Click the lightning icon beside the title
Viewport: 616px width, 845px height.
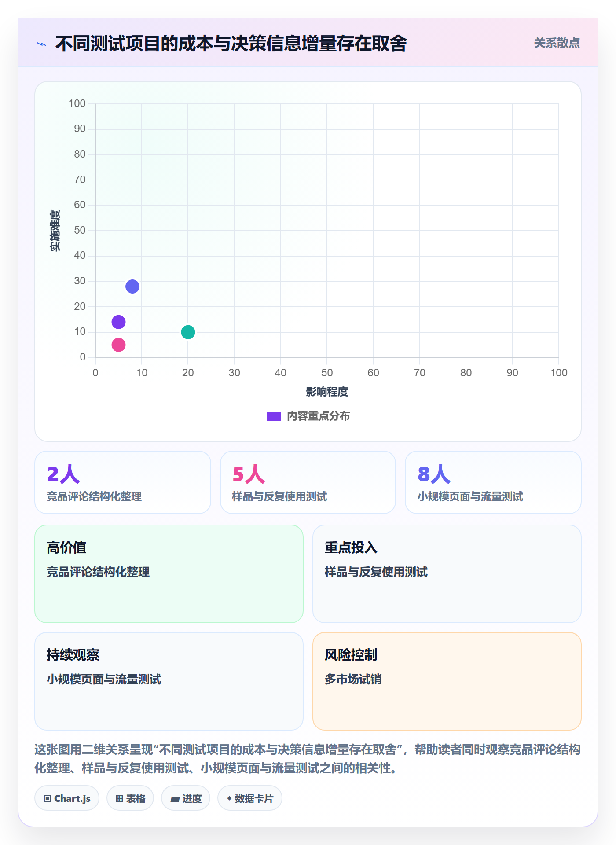(x=42, y=44)
